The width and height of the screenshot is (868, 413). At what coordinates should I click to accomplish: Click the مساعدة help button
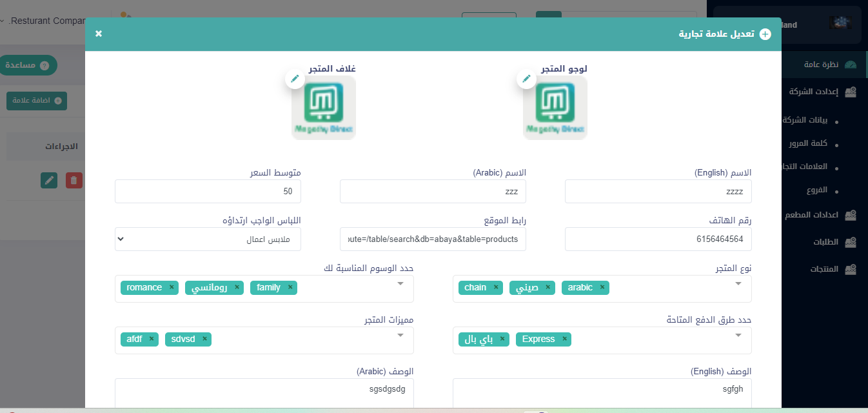pos(28,66)
